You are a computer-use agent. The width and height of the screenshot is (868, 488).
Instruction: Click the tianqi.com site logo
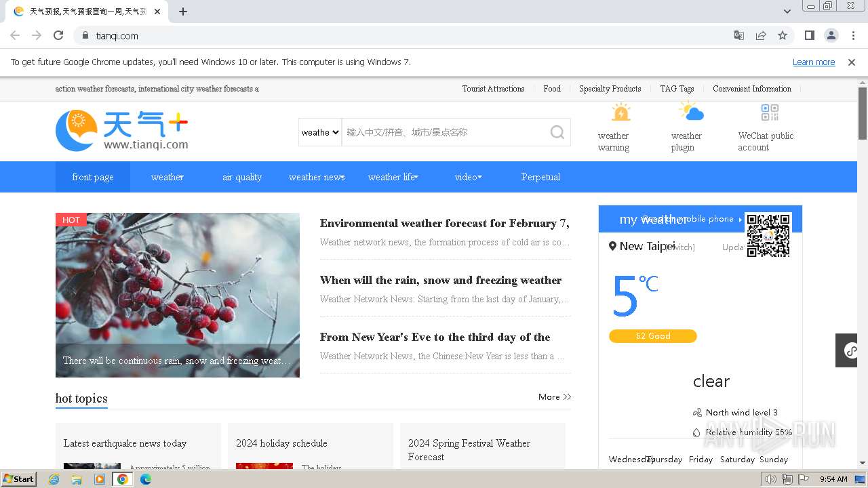point(122,130)
